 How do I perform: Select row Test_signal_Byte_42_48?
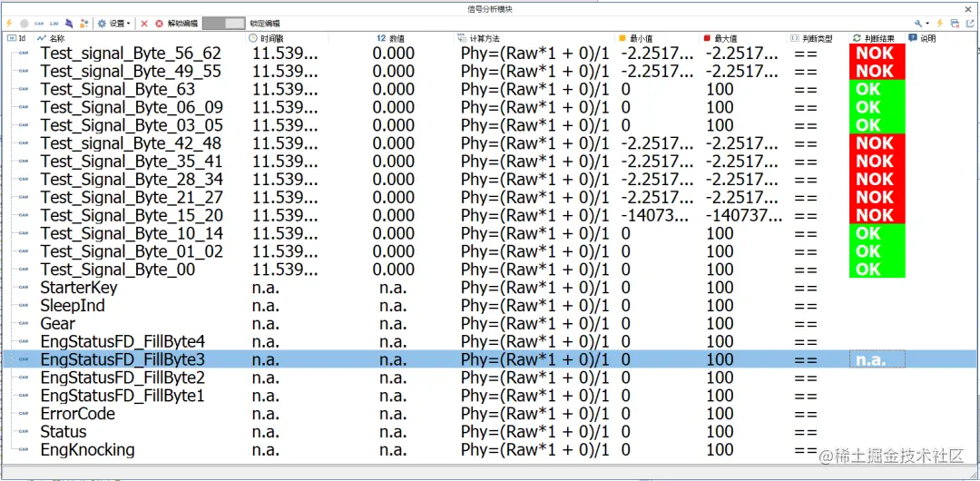pyautogui.click(x=489, y=143)
